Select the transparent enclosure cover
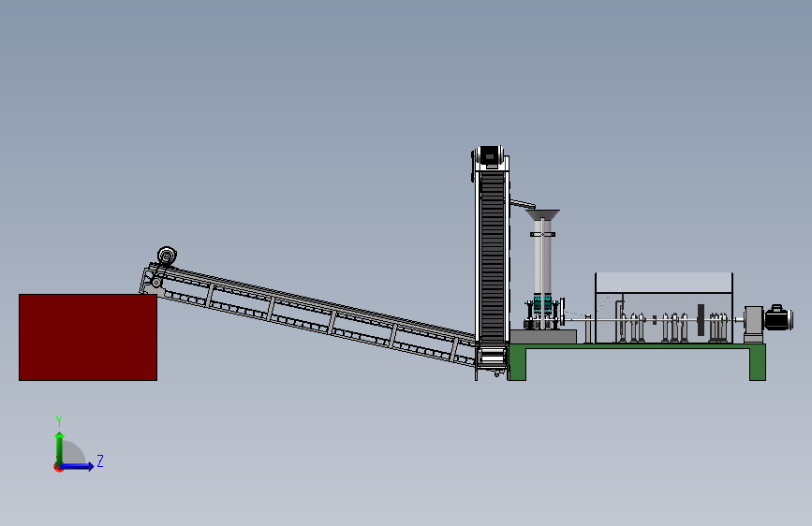The width and height of the screenshot is (812, 526). 664,308
